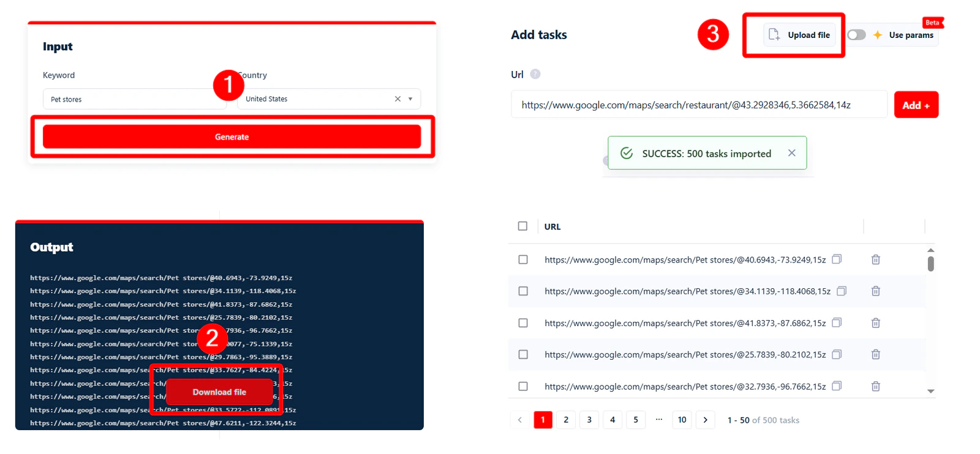Select page 2 in pagination
This screenshot has width=980, height=454.
click(566, 420)
